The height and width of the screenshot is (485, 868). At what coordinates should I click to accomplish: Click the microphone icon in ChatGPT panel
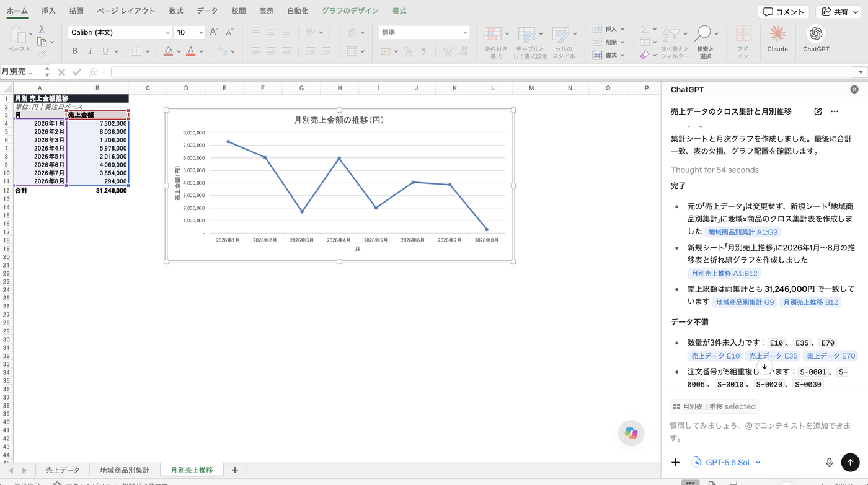(829, 462)
